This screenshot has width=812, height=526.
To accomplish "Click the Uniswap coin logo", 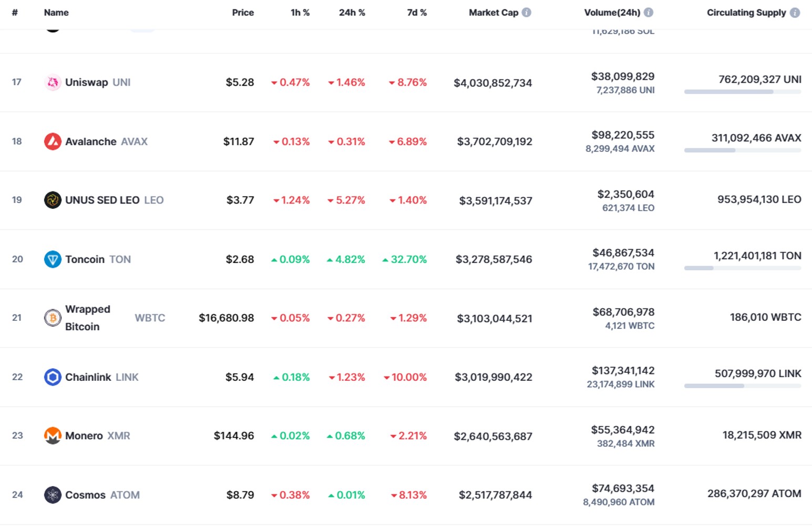I will (53, 82).
